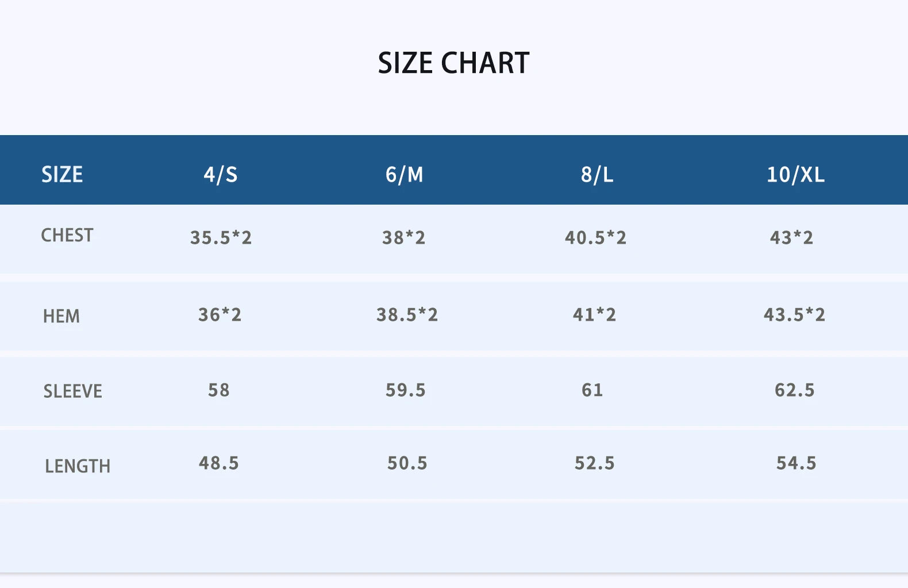The height and width of the screenshot is (588, 908).
Task: Click the CHEST row label
Action: click(67, 235)
